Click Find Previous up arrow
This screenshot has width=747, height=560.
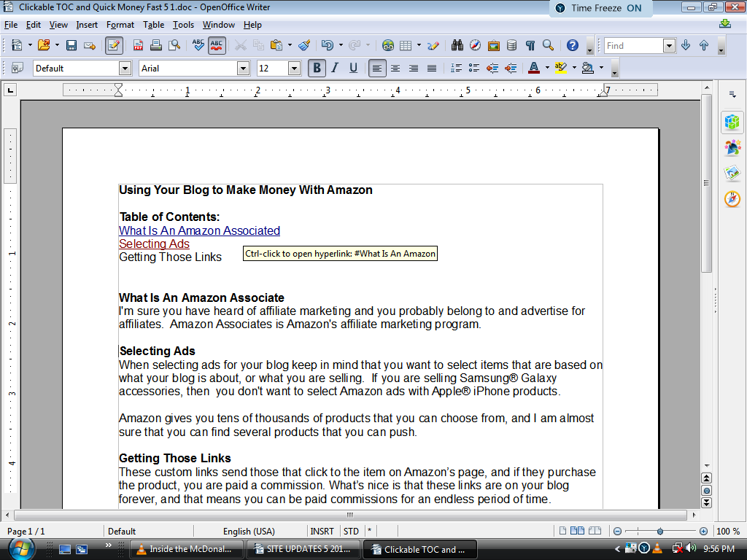pos(704,45)
